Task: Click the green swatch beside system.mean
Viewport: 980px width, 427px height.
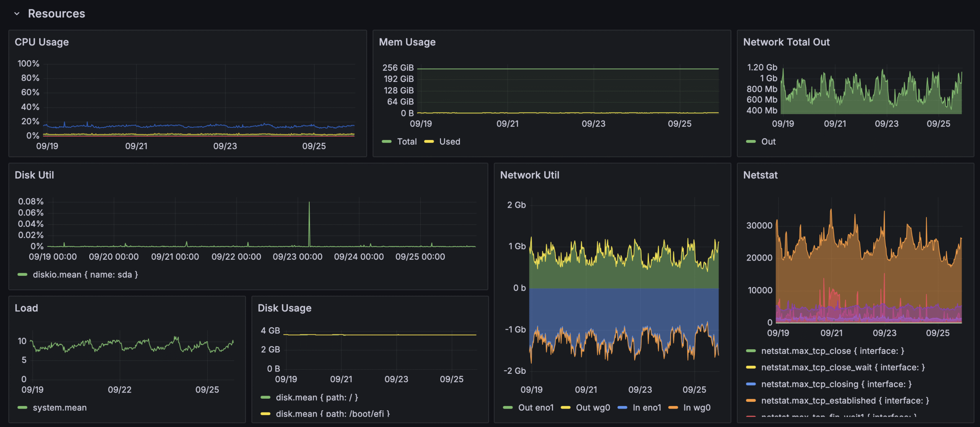Action: (x=23, y=407)
